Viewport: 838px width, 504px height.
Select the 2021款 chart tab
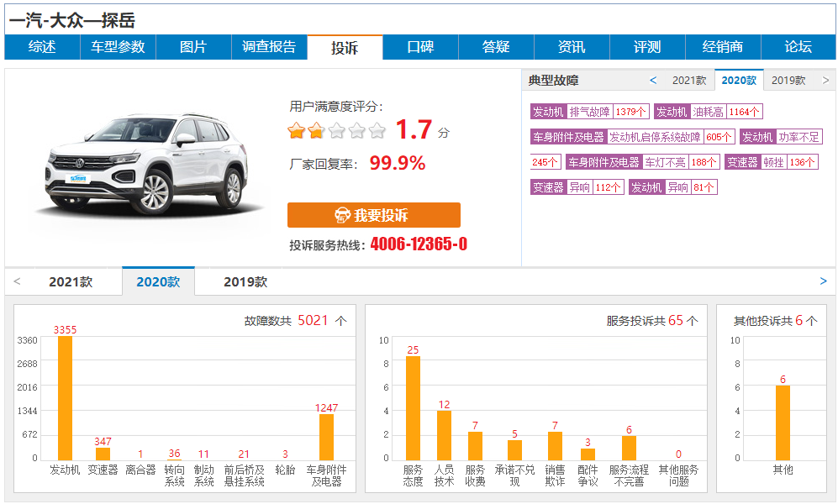pos(71,281)
